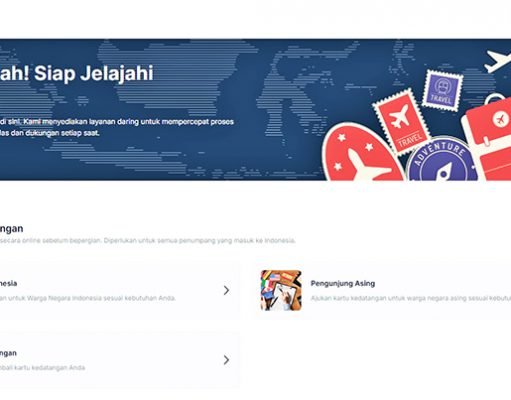The width and height of the screenshot is (511, 400).
Task: Click the banner paragraph about 'layanan daring'
Action: [x=117, y=127]
